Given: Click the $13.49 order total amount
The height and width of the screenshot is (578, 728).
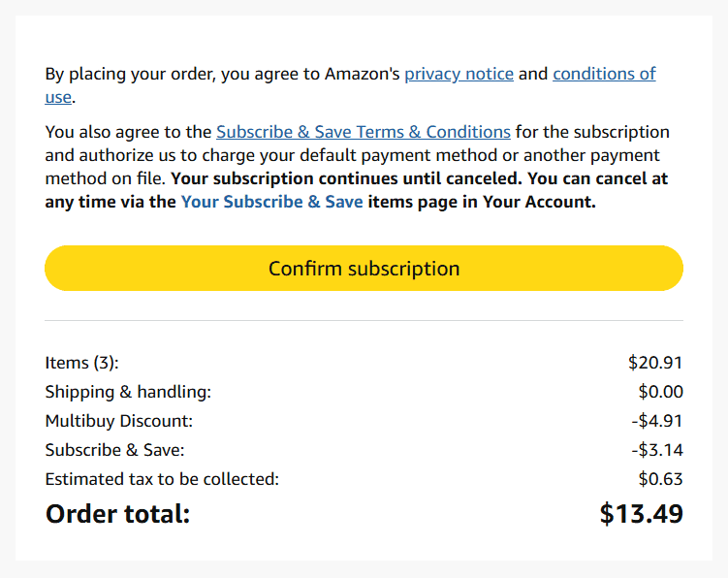Looking at the screenshot, I should (x=641, y=514).
